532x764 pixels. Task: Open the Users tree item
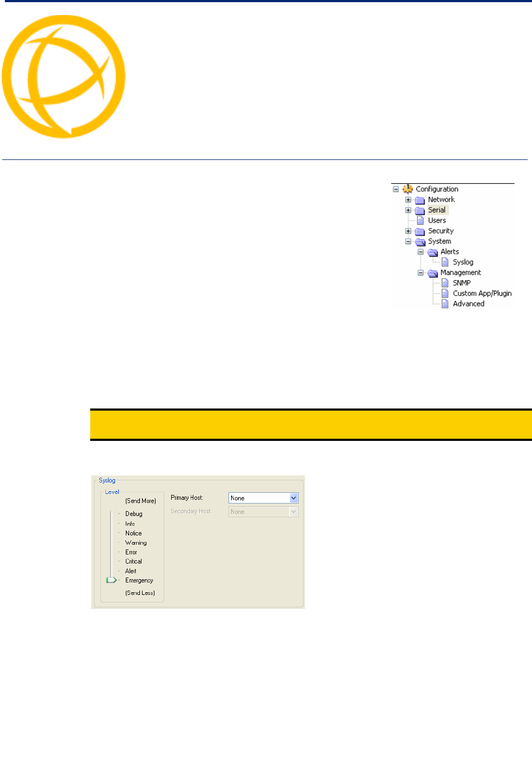pyautogui.click(x=437, y=220)
